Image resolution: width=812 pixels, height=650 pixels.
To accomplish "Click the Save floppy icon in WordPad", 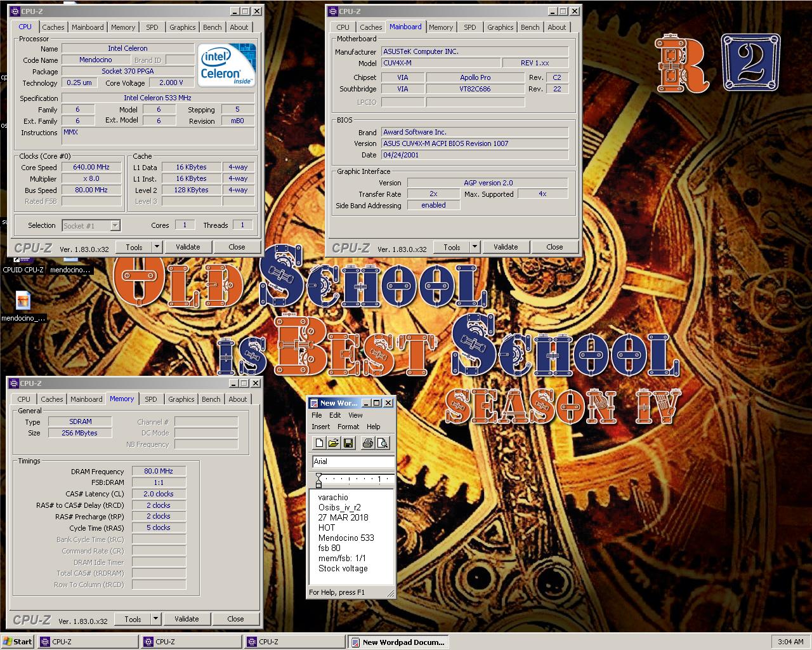I will coord(348,443).
